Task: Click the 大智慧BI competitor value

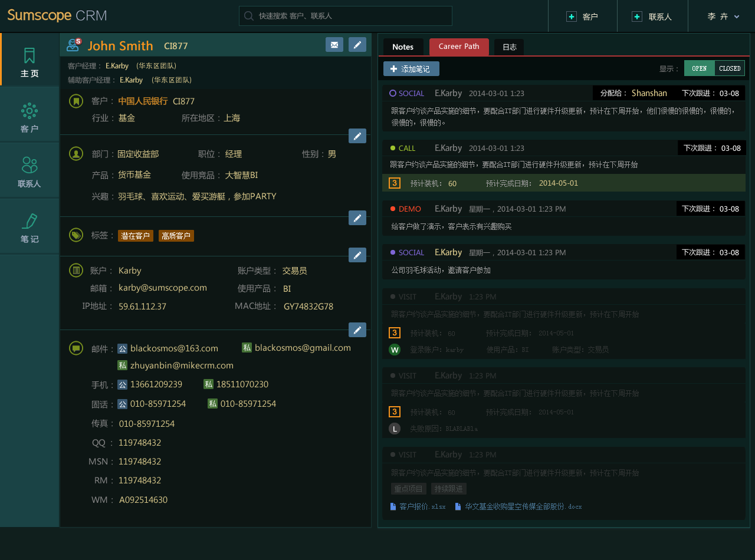Action: click(x=242, y=175)
